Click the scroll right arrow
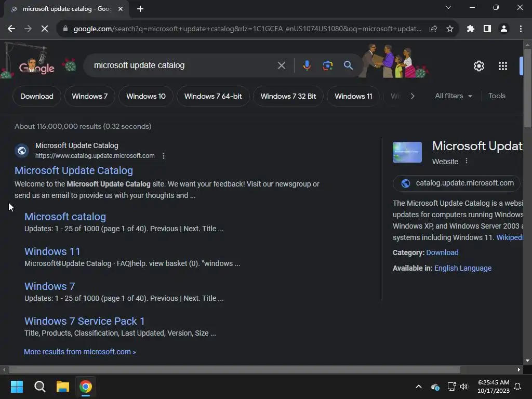 (519, 369)
